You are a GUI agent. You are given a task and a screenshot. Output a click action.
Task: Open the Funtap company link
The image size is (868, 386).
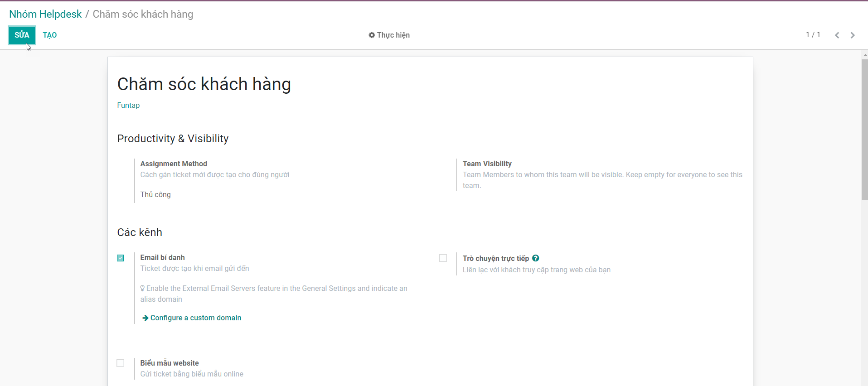128,106
